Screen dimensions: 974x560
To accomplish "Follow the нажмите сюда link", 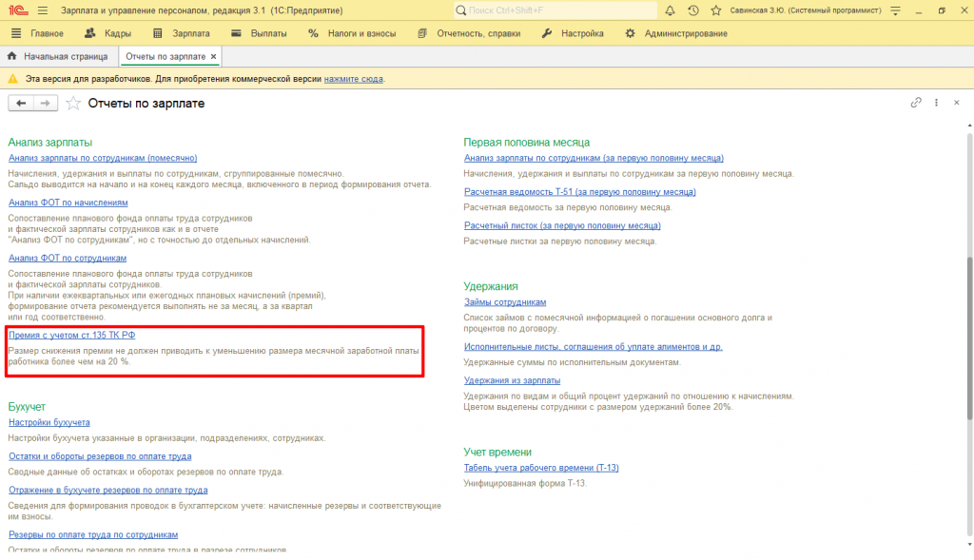I will 354,79.
